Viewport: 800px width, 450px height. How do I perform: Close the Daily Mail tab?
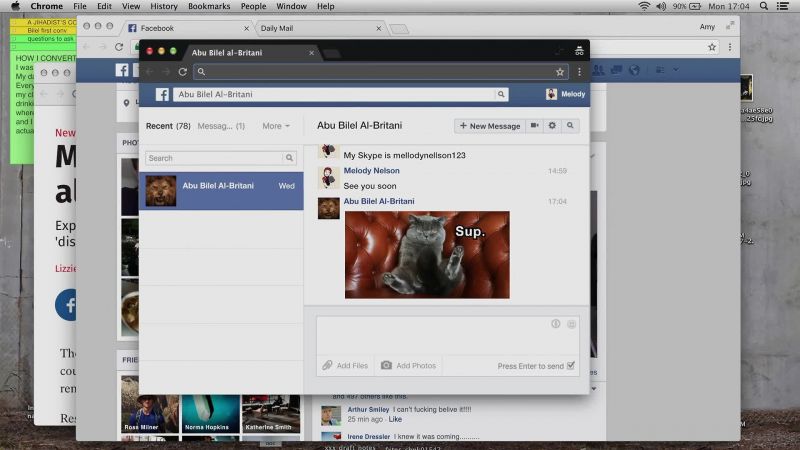379,28
